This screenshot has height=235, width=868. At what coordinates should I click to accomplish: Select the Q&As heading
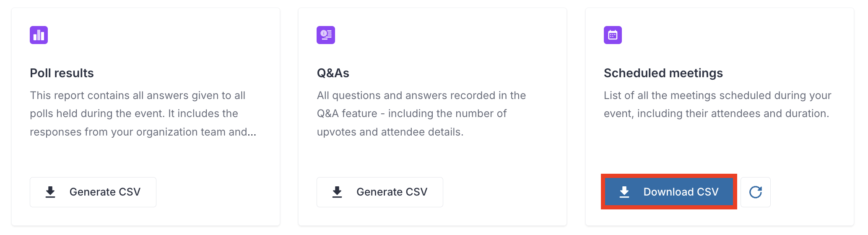coord(333,73)
